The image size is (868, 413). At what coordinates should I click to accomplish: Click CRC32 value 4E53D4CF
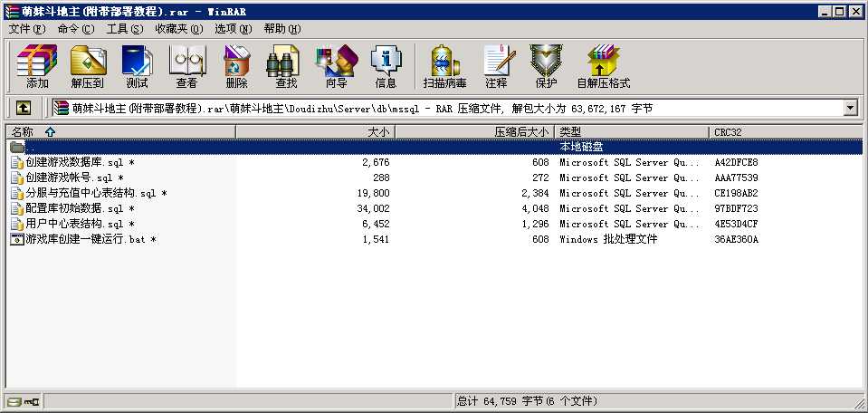[x=736, y=225]
